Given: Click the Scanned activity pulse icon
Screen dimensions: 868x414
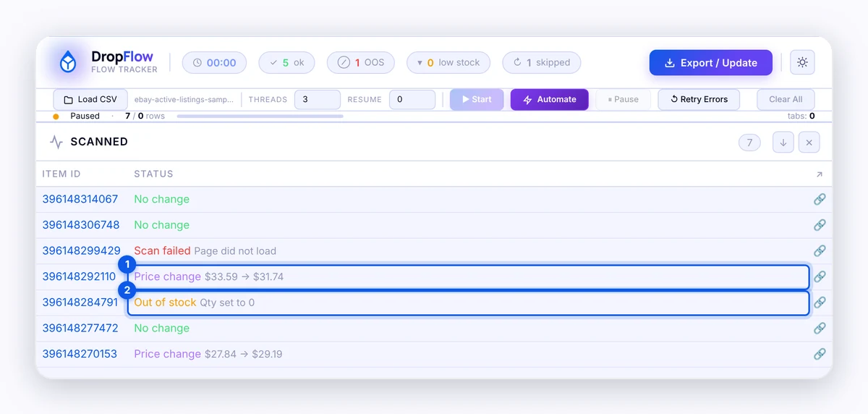Looking at the screenshot, I should [56, 142].
